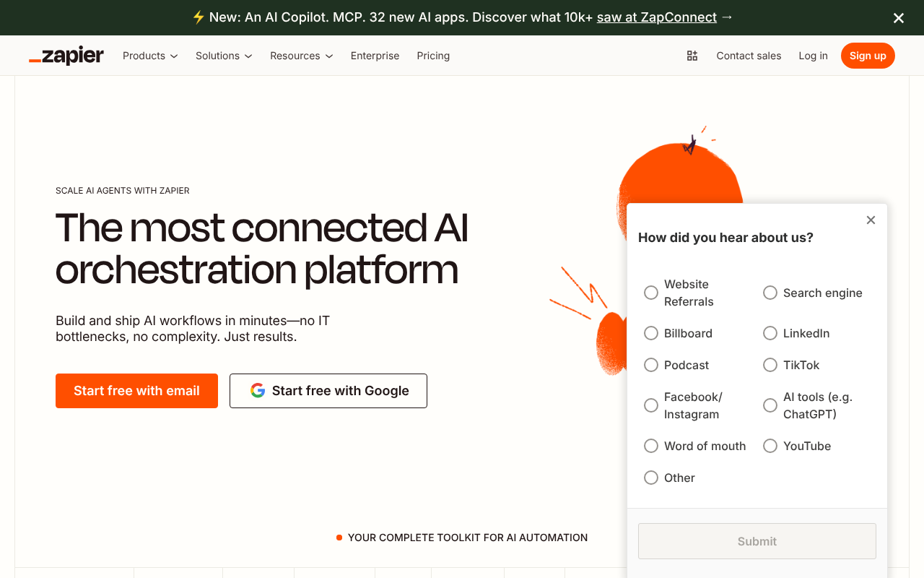Choose Search engine as referral source

770,293
